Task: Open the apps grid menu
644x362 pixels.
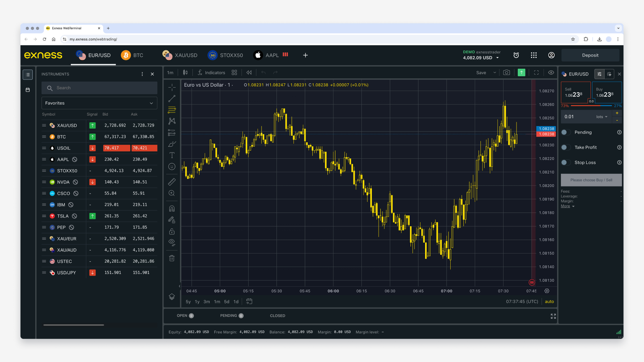Action: coord(534,55)
